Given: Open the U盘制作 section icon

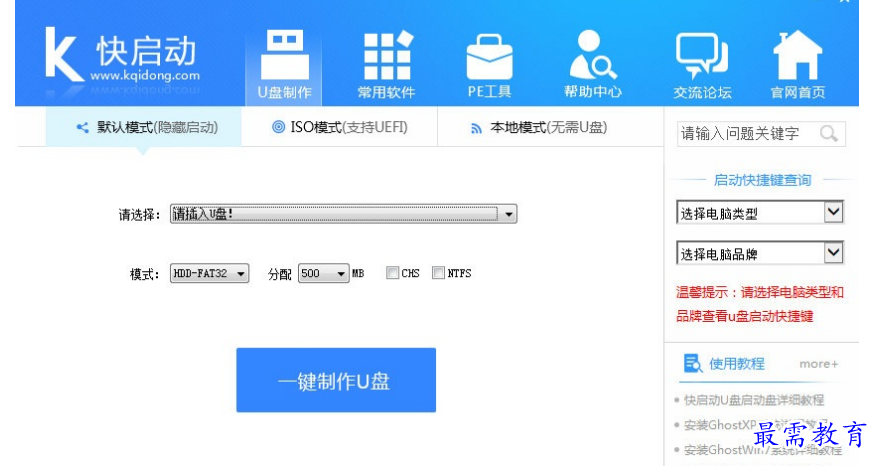Looking at the screenshot, I should pos(284,55).
